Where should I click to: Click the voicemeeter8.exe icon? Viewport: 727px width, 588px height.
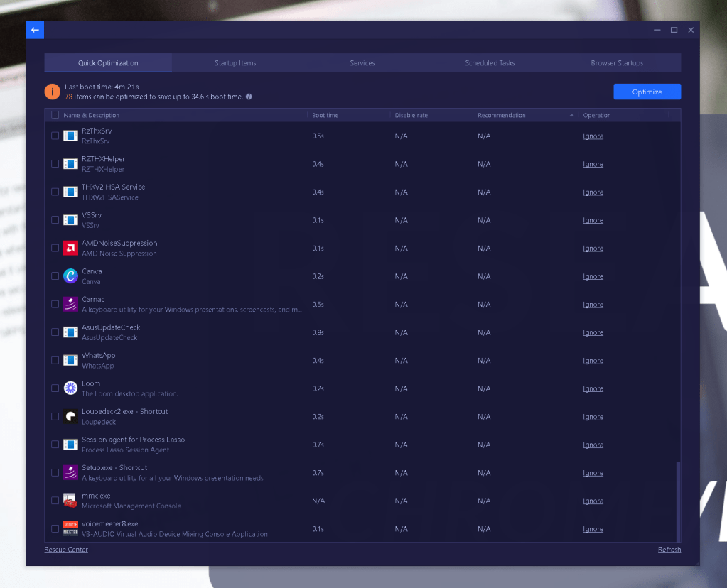tap(70, 528)
